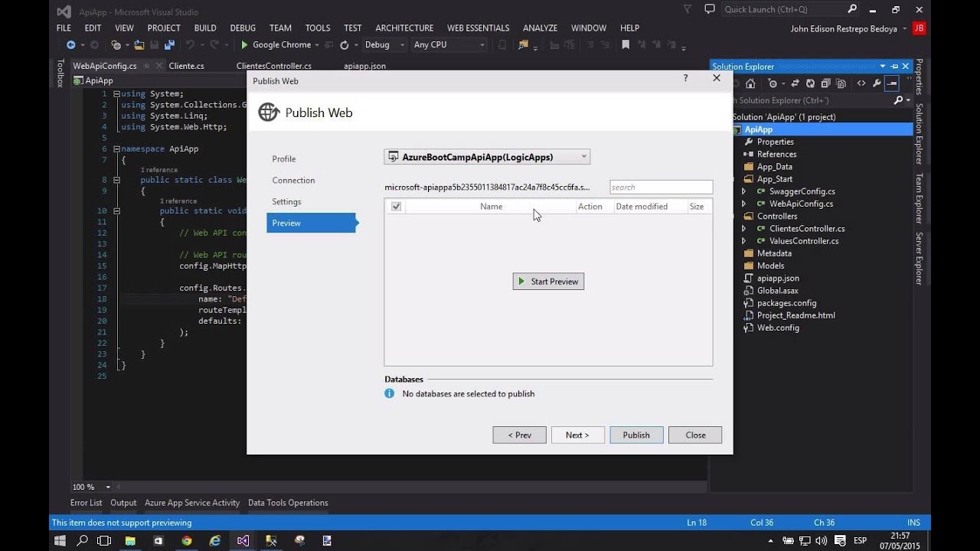The width and height of the screenshot is (980, 551).
Task: Expand the ValuesController.cs node
Action: pos(743,241)
